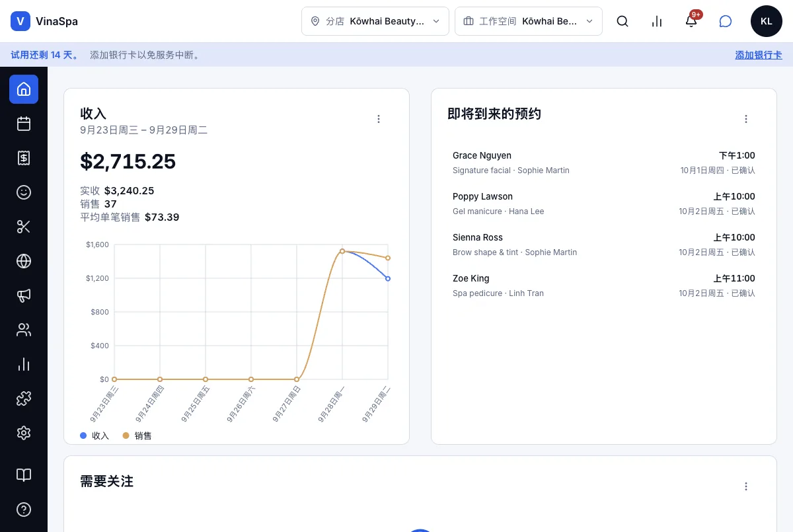Toggle the 销售 legend series
Viewport: 793px width, 532px height.
coord(137,436)
